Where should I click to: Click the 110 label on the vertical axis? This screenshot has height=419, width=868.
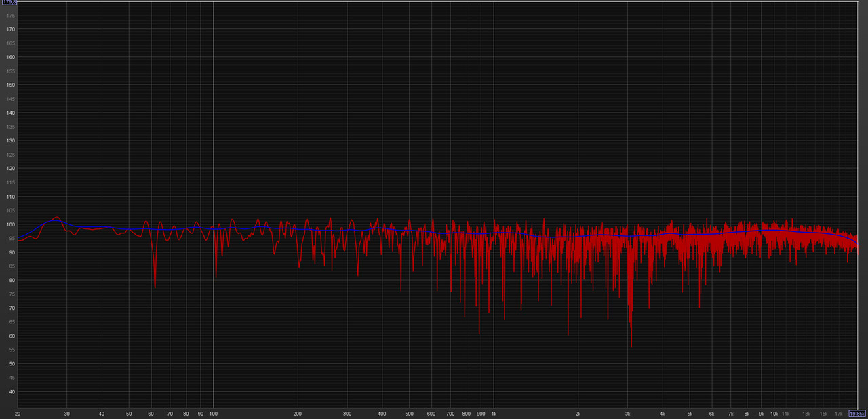pos(10,197)
